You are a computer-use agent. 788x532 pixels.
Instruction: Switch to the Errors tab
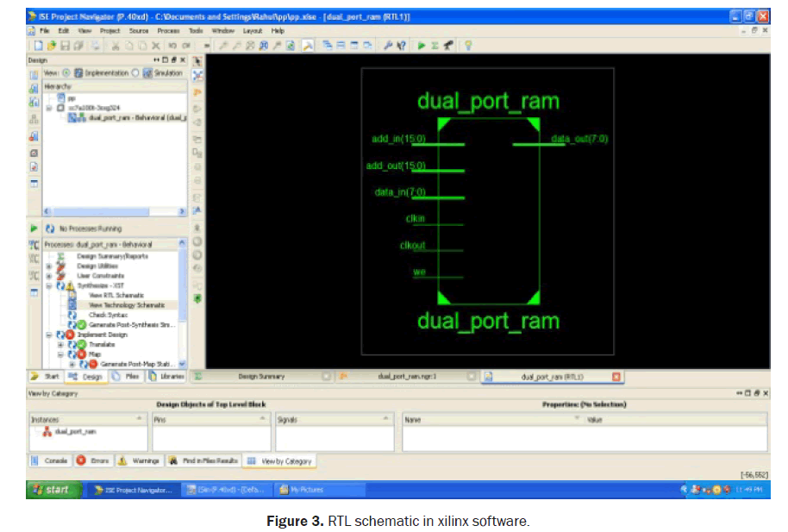pyautogui.click(x=93, y=461)
